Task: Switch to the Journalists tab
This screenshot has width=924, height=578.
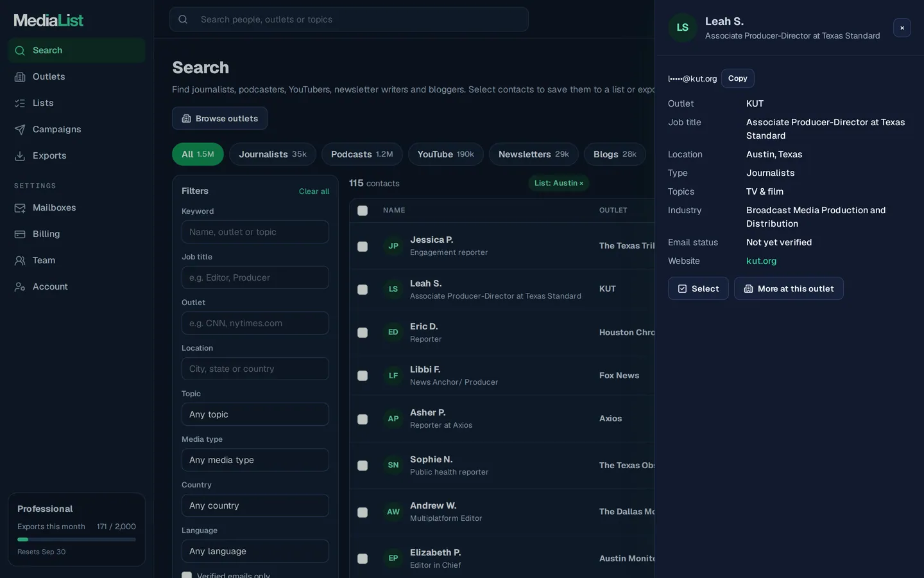Action: point(273,154)
